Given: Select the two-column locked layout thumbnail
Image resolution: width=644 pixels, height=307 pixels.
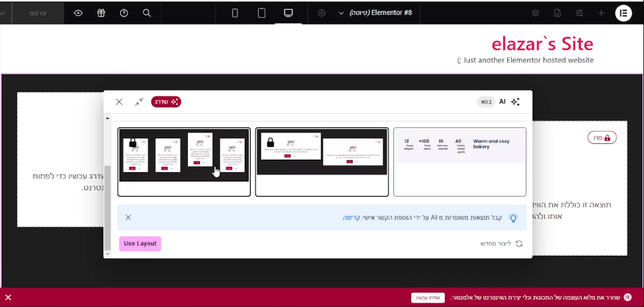Looking at the screenshot, I should 322,162.
